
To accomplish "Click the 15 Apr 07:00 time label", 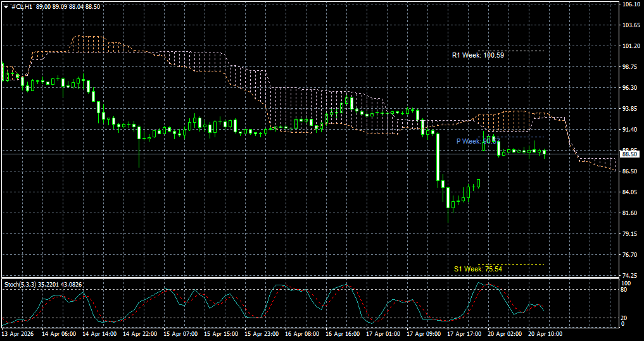I will point(181,335).
